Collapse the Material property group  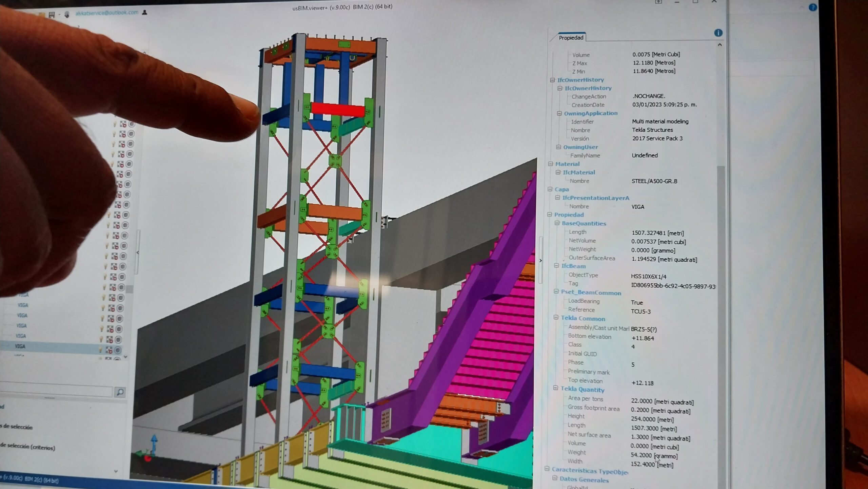[x=551, y=164]
